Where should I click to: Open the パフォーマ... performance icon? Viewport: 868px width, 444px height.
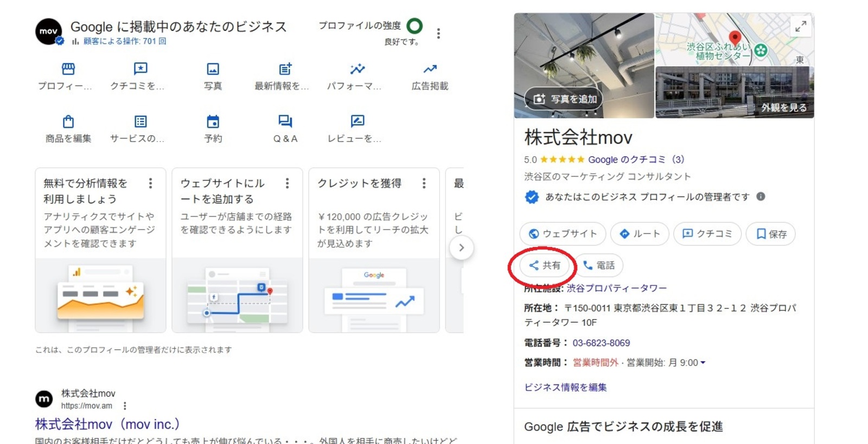point(358,69)
